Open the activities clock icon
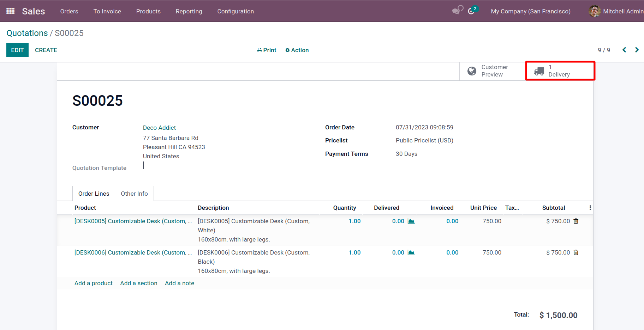Screen dimensions: 644x330 click(471, 11)
